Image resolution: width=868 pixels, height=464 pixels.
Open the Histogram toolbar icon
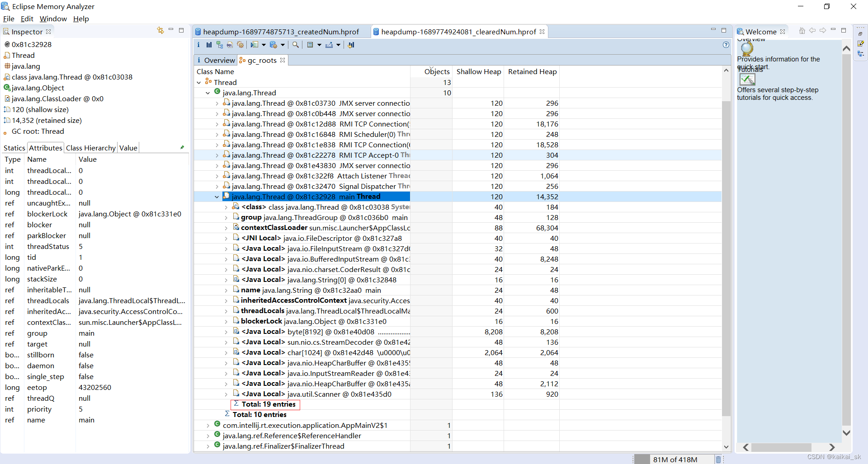[209, 45]
